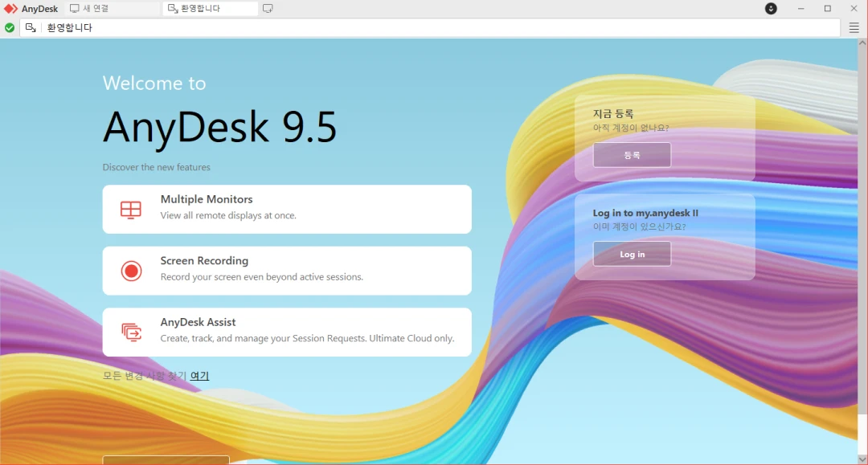Click 'Log in to my.anydesk II' text
868x465 pixels.
pos(645,213)
